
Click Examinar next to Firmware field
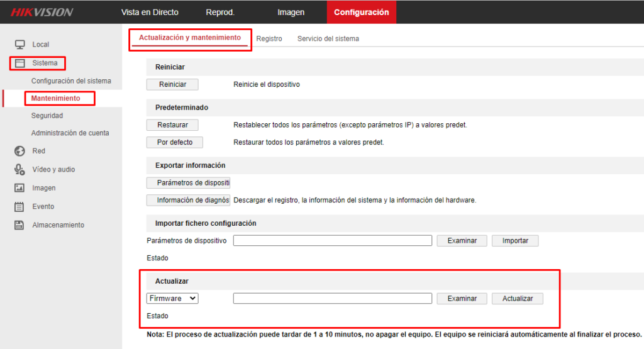(x=462, y=299)
